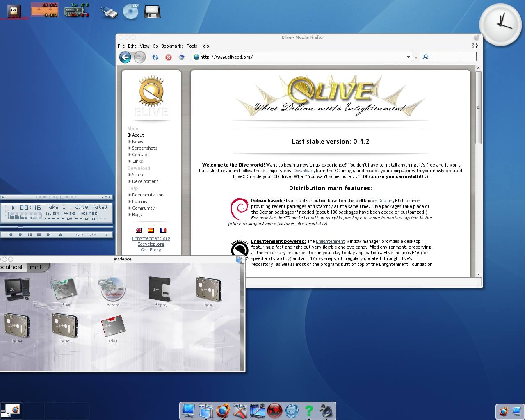Open the hda1 drive in evidence
Viewport: 525px width, 420px height.
209,292
